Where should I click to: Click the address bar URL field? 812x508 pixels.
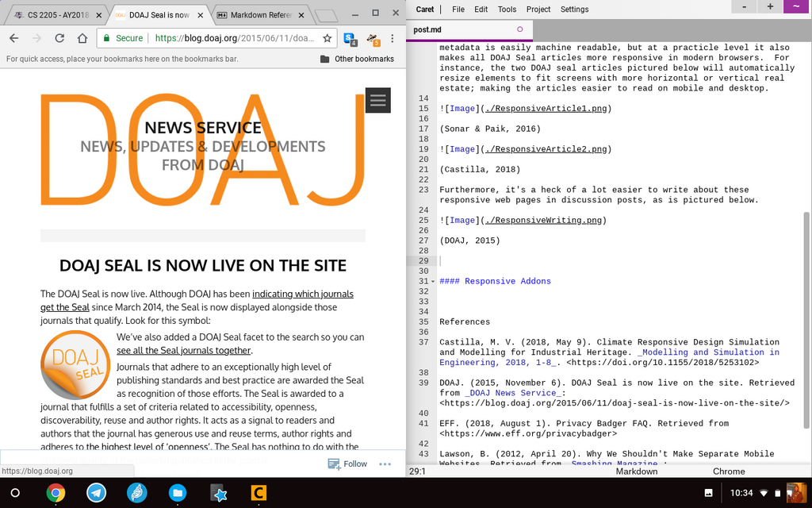click(x=235, y=38)
